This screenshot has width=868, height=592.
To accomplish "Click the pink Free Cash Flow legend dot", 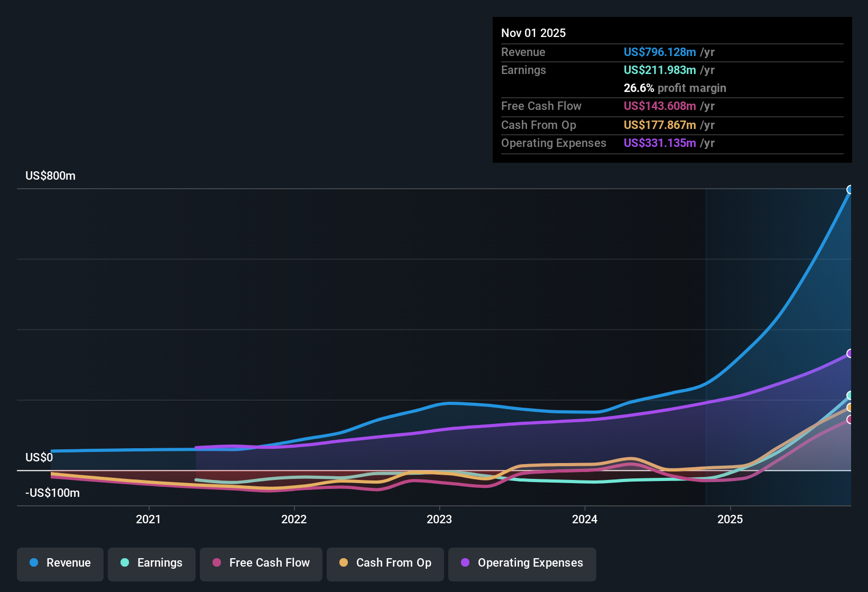I will pos(216,563).
